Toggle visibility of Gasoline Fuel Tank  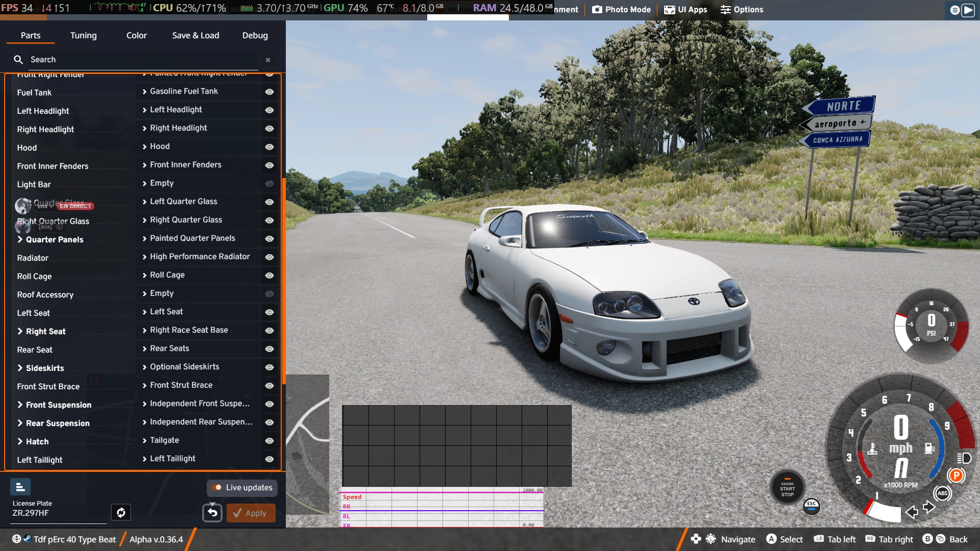tap(269, 92)
